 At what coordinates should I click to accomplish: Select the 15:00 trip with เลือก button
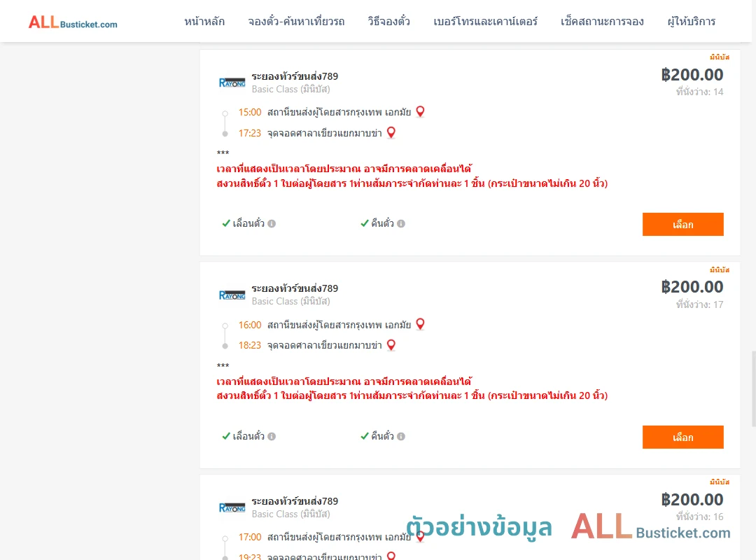coord(682,224)
